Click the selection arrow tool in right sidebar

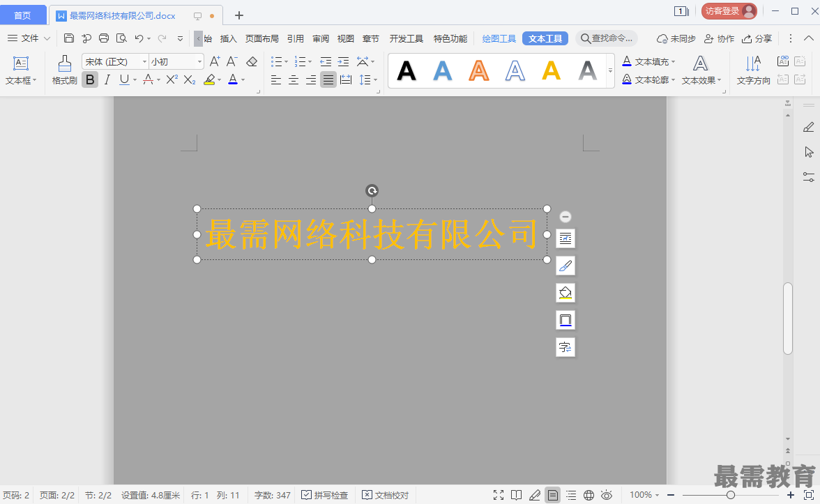tap(809, 152)
